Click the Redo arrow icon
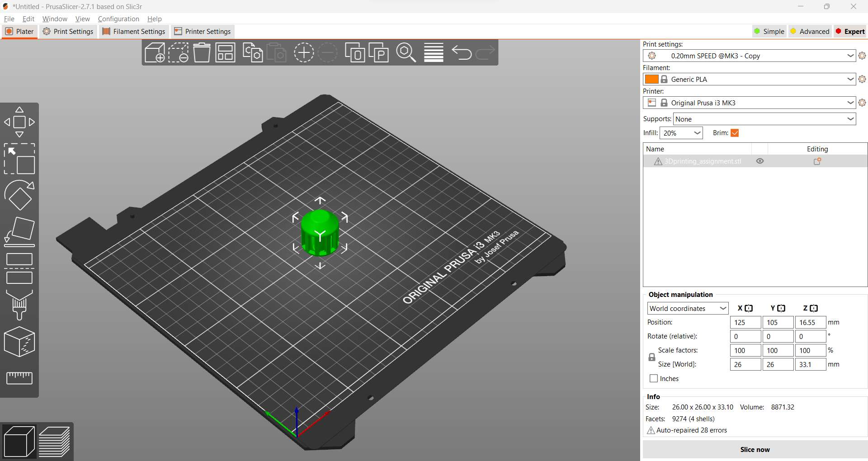 (485, 53)
